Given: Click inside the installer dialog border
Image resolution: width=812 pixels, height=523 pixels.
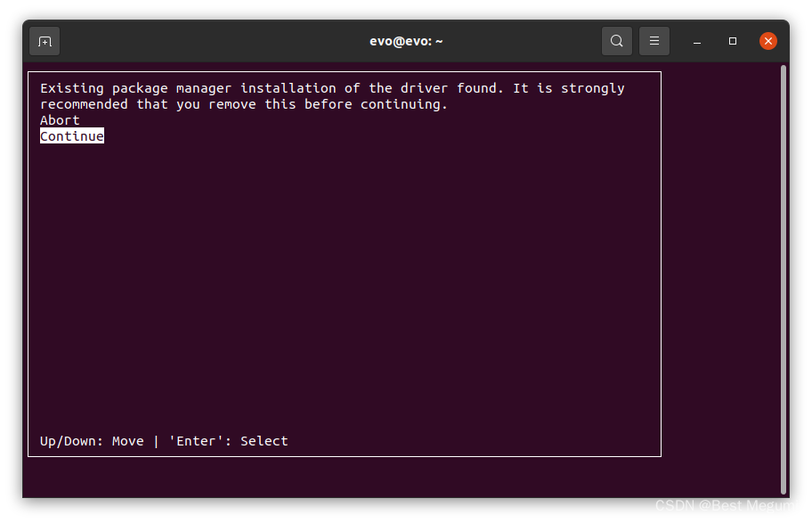Looking at the screenshot, I should click(x=347, y=267).
